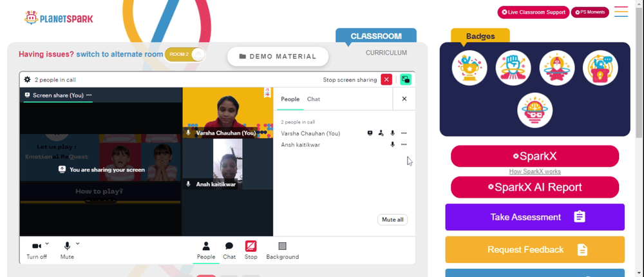This screenshot has width=644, height=277.
Task: Click screen share icon beside Varsha Chauhan
Action: coord(370,133)
